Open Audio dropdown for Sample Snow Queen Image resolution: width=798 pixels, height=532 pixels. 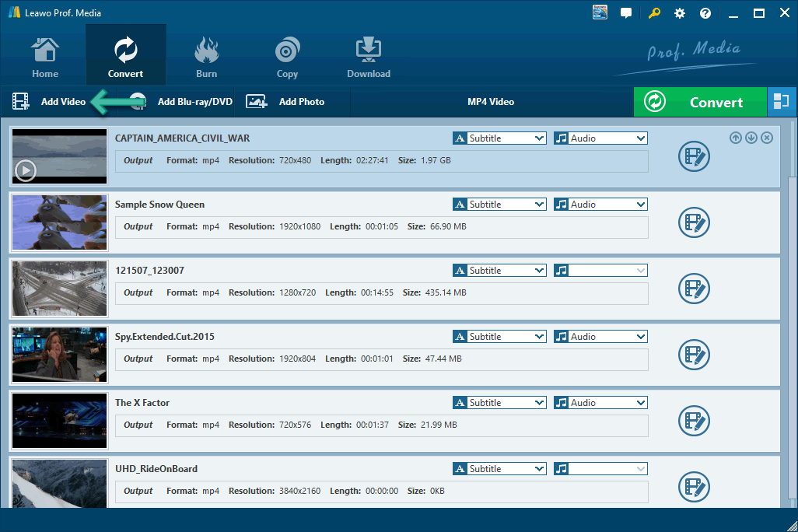click(x=600, y=204)
